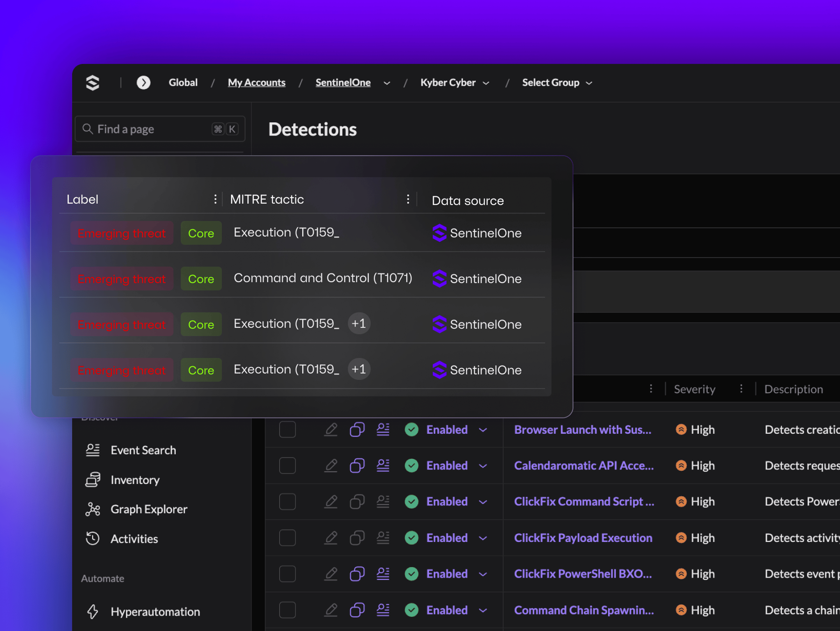Open Browser Launch with Sus... detection link
The height and width of the screenshot is (631, 840).
coord(582,430)
